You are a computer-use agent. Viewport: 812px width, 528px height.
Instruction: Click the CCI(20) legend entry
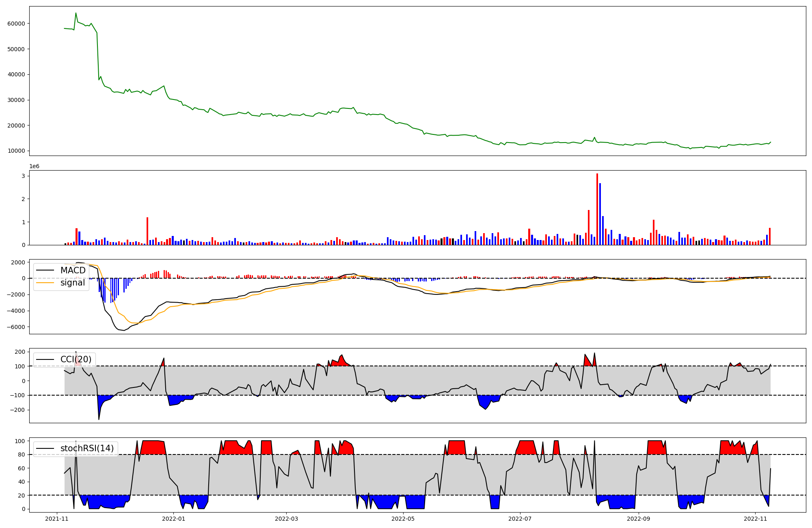[76, 359]
